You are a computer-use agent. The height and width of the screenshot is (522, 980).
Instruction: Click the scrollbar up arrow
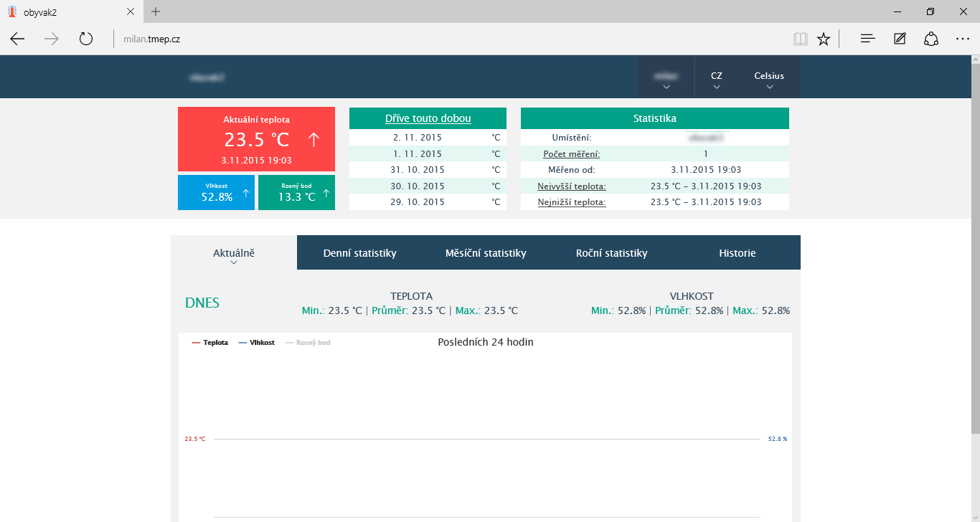[x=976, y=60]
